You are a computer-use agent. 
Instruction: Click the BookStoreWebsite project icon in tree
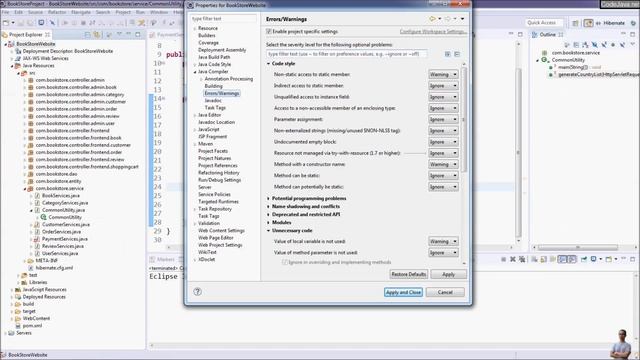11,44
